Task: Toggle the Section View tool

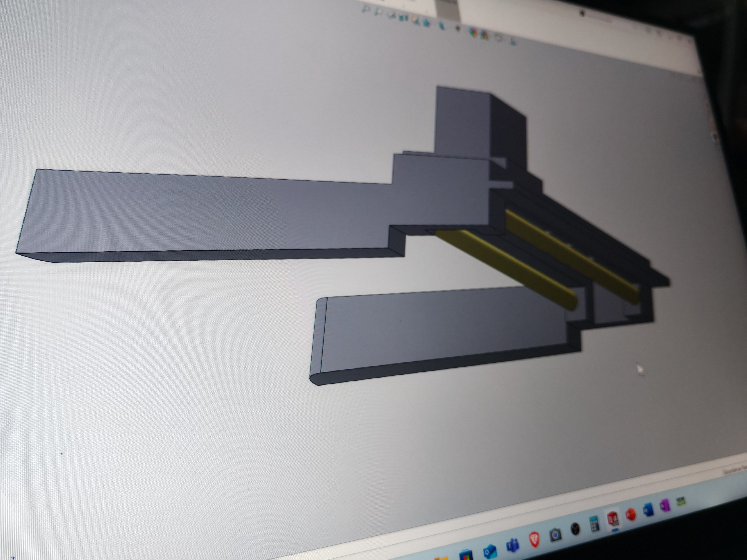Action: [x=404, y=17]
